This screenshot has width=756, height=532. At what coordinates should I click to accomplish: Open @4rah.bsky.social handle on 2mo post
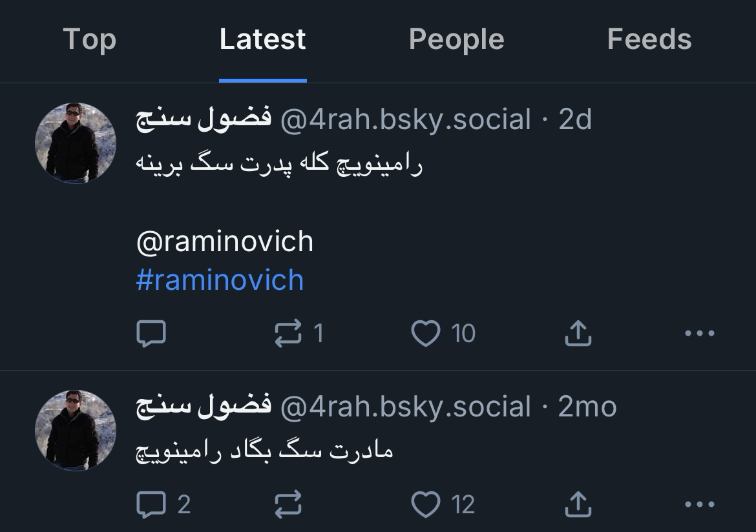405,407
